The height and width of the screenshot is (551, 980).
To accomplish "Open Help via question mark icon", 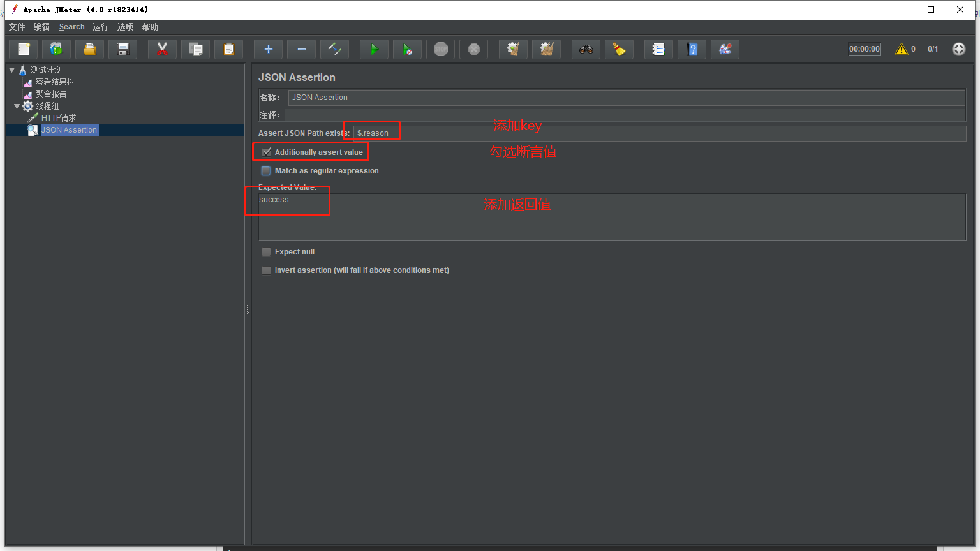I will 692,49.
